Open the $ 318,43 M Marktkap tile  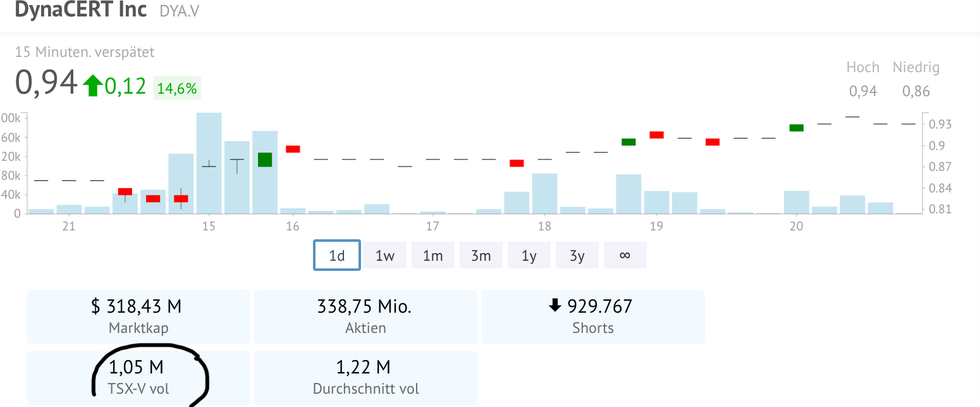click(138, 317)
